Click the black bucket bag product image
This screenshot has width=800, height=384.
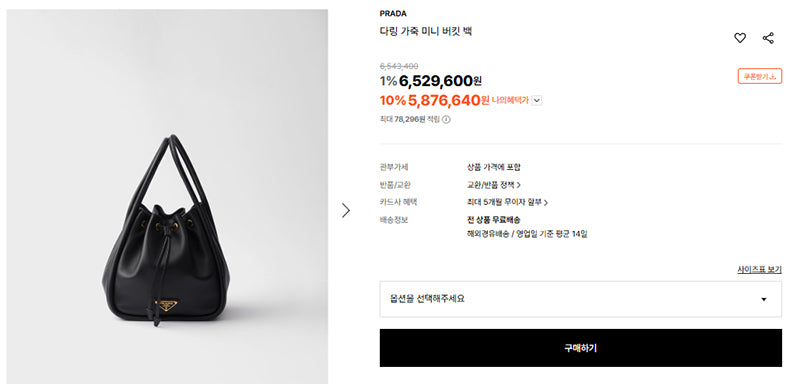pyautogui.click(x=166, y=229)
